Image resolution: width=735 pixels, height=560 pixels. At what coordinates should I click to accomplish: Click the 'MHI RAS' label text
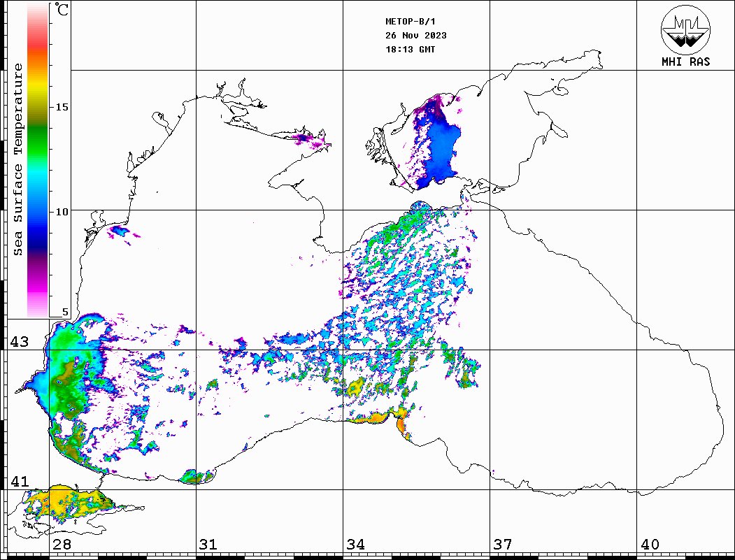pyautogui.click(x=686, y=62)
